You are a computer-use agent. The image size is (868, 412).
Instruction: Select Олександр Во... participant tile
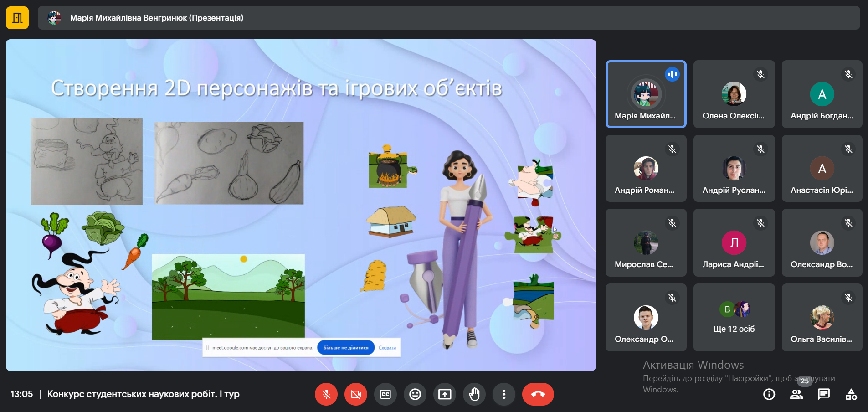pyautogui.click(x=822, y=242)
